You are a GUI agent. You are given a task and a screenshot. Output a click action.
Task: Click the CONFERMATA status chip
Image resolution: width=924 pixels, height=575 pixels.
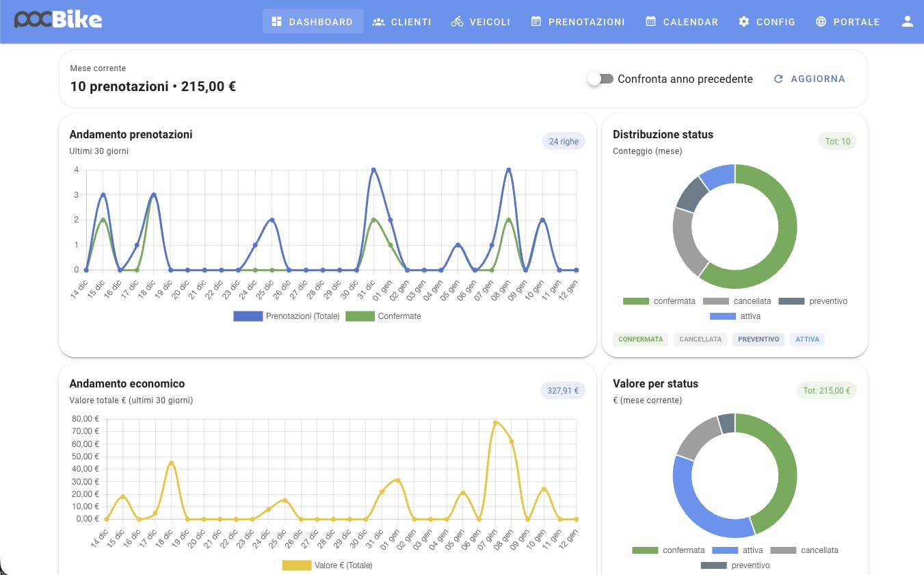tap(640, 339)
